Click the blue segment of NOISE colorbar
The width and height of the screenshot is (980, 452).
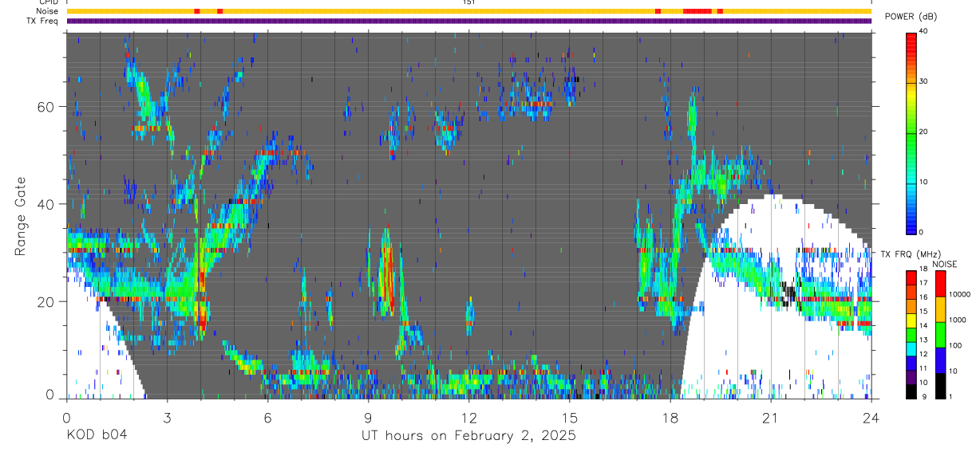pos(940,360)
